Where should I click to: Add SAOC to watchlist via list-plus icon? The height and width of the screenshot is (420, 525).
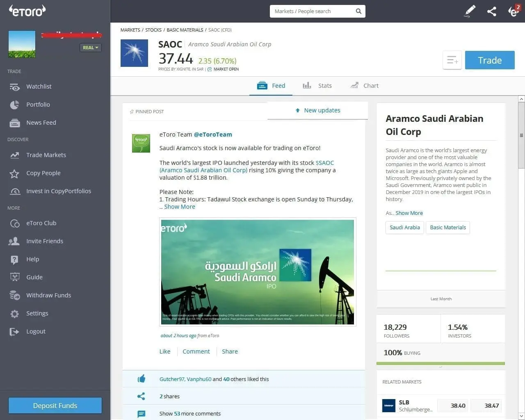pos(452,60)
